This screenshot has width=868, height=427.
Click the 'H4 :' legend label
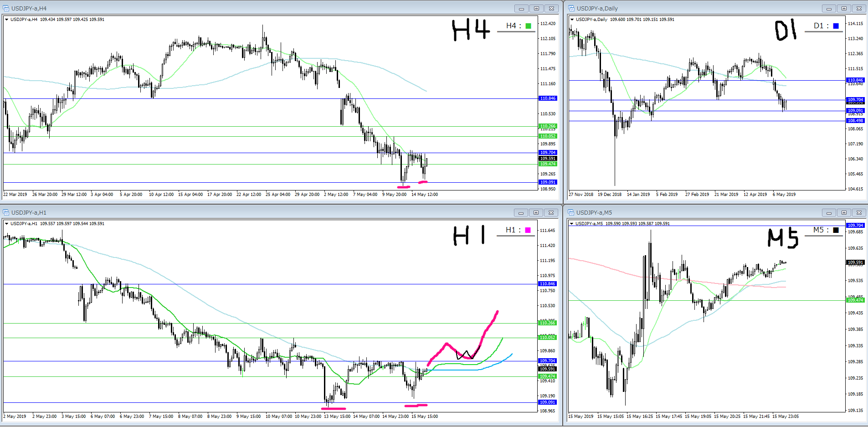click(513, 26)
